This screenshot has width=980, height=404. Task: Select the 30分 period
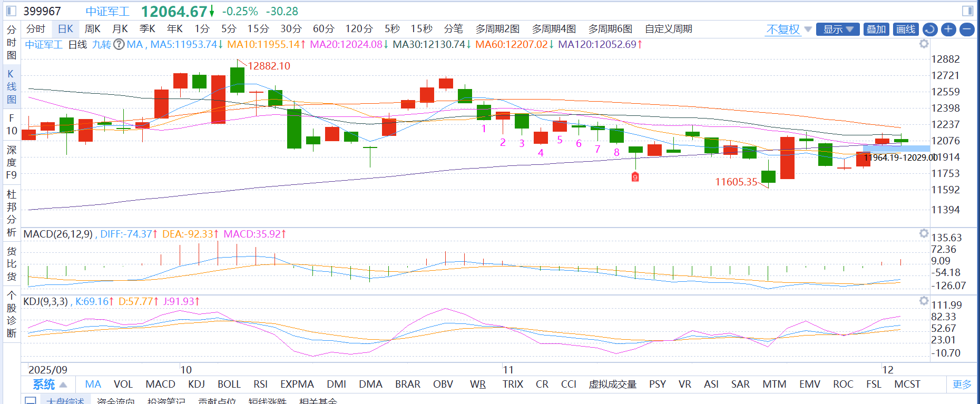pos(291,29)
